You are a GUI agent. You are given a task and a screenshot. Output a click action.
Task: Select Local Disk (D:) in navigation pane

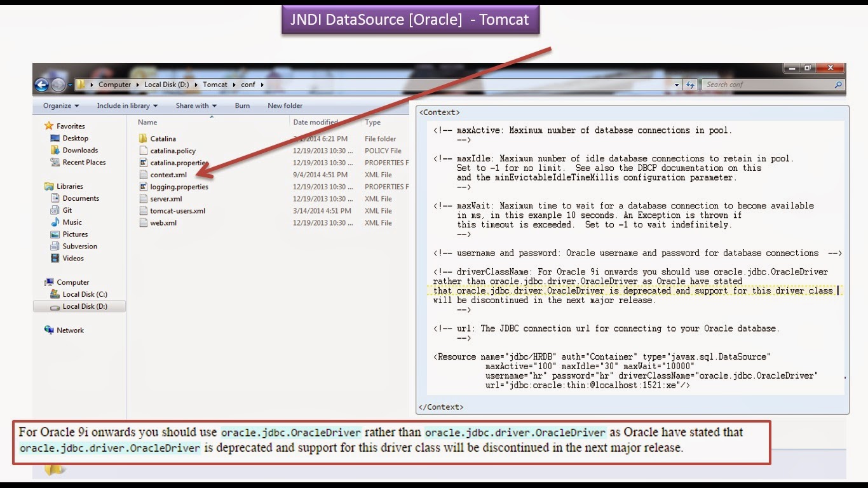tap(79, 306)
